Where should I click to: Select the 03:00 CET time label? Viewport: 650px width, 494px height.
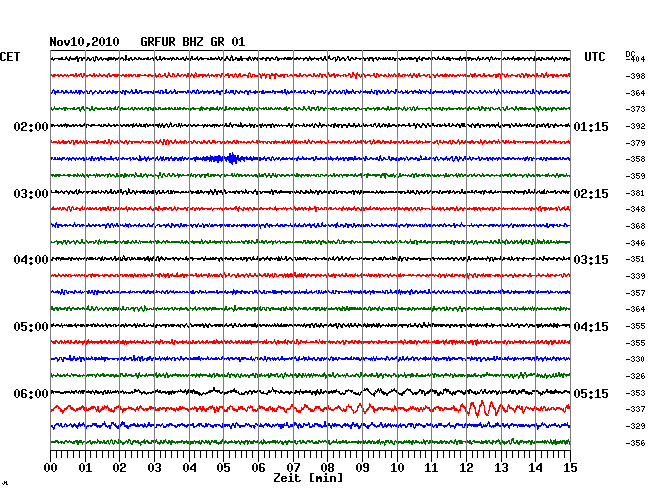pos(31,194)
